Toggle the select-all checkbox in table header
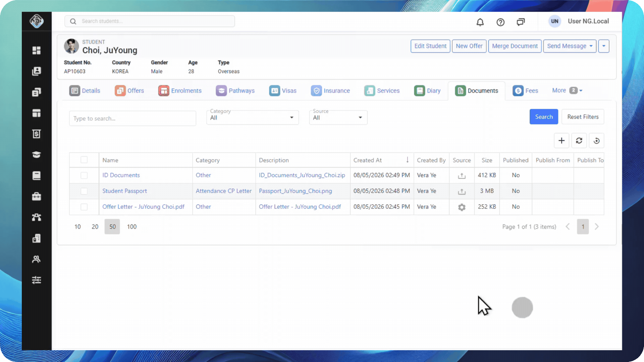Image resolution: width=644 pixels, height=362 pixels. (84, 160)
